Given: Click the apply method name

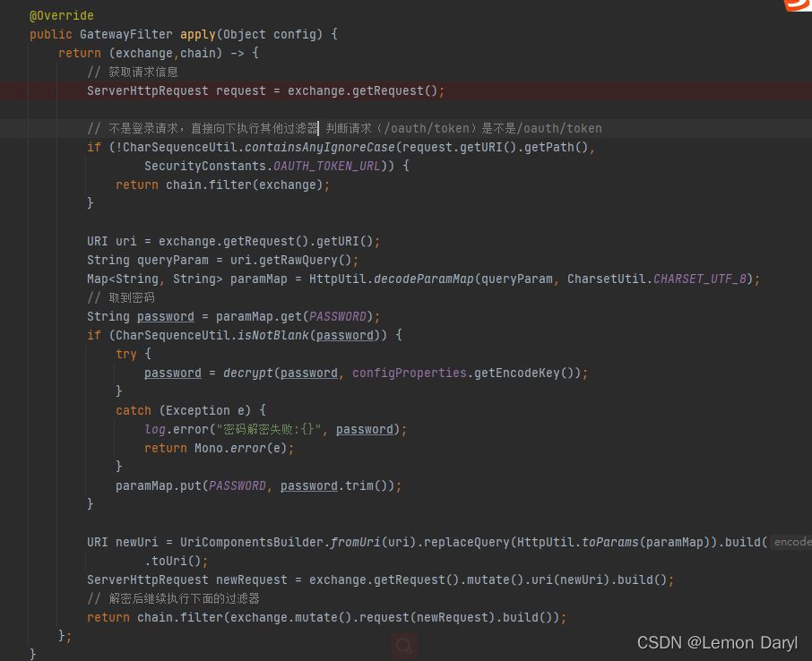Looking at the screenshot, I should (198, 34).
